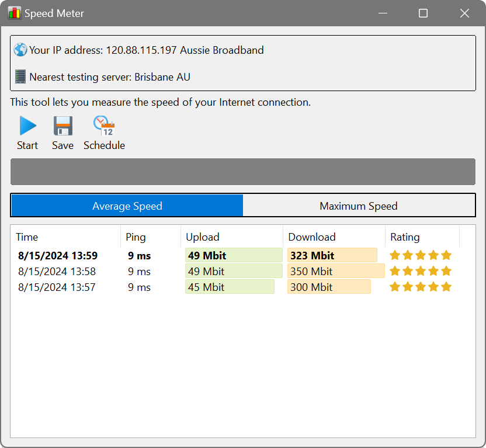Screen dimensions: 486x448
Task: Maximize the Speed Meter window
Action: (423, 13)
